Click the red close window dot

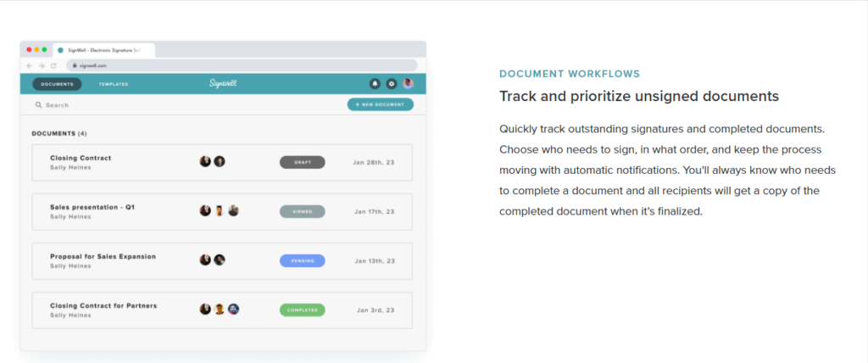30,50
